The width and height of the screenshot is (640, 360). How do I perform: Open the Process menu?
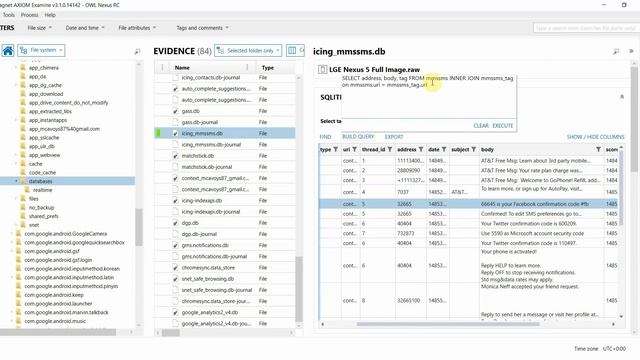click(29, 15)
